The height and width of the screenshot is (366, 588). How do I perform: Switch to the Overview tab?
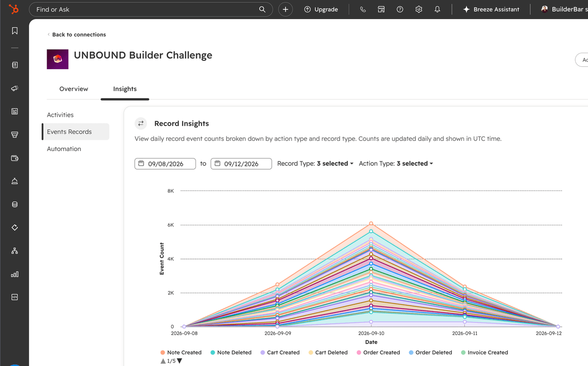click(x=73, y=89)
